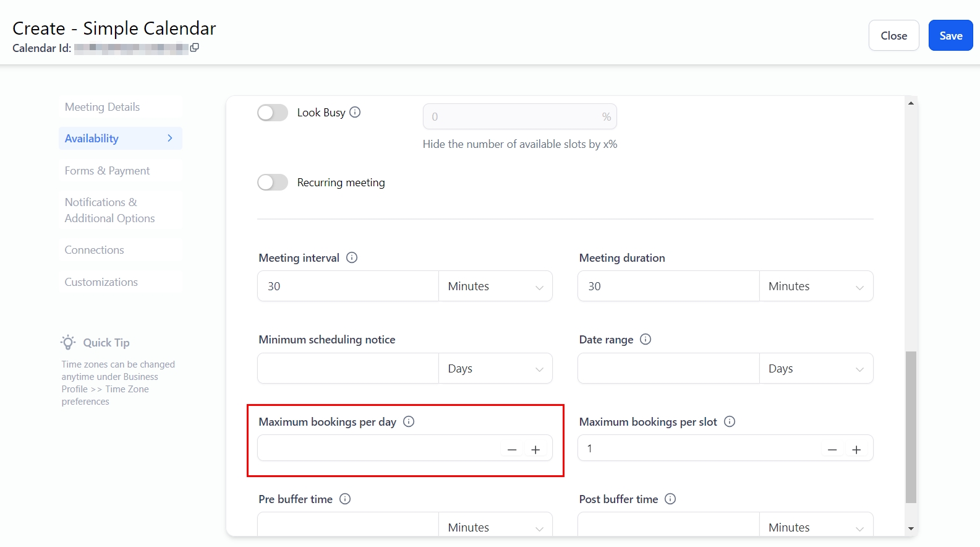Click the info icon next to Look Busy
The image size is (980, 547).
coord(355,112)
